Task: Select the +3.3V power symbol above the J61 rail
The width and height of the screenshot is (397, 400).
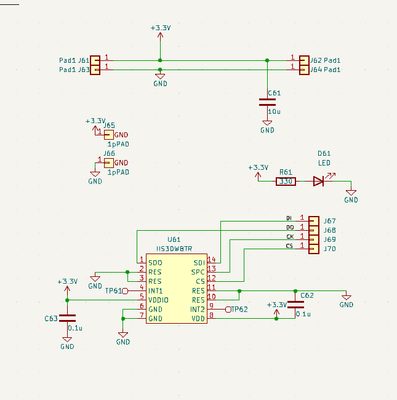Action: [160, 37]
